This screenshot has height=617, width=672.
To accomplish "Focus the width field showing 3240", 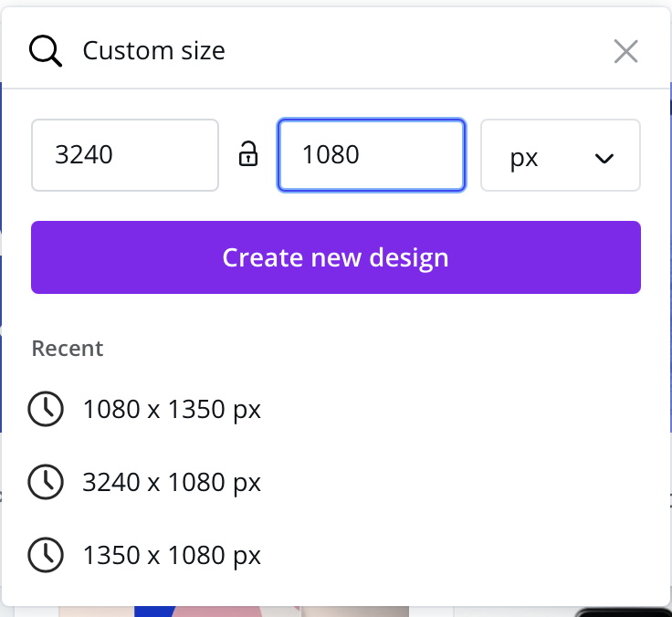I will tap(125, 155).
